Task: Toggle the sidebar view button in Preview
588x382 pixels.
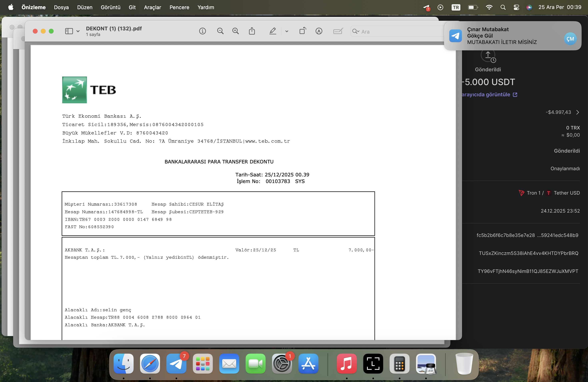Action: tap(69, 31)
